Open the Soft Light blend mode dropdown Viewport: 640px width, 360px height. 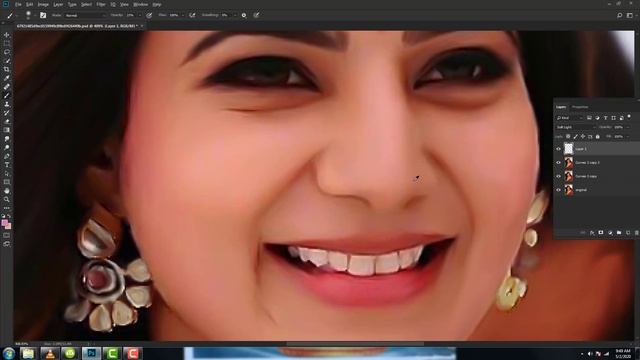click(x=576, y=127)
